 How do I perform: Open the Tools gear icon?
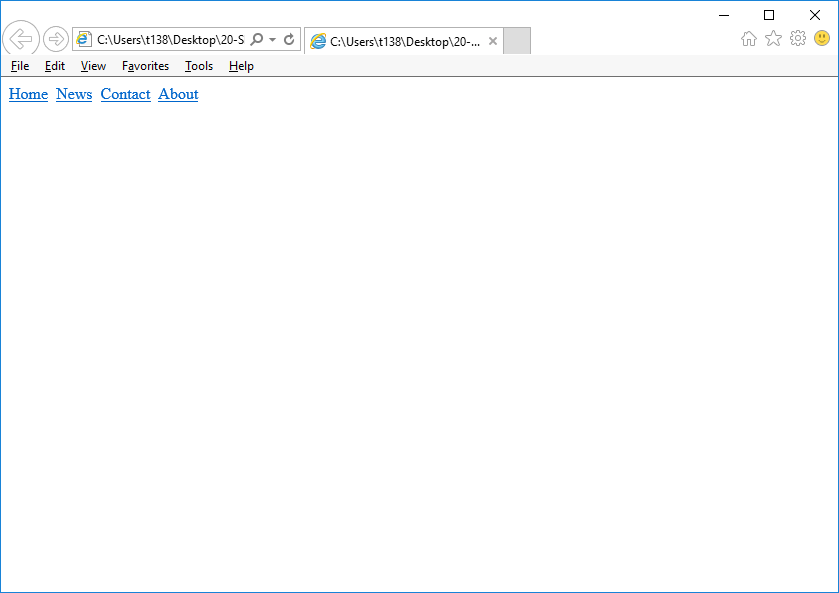[x=797, y=38]
